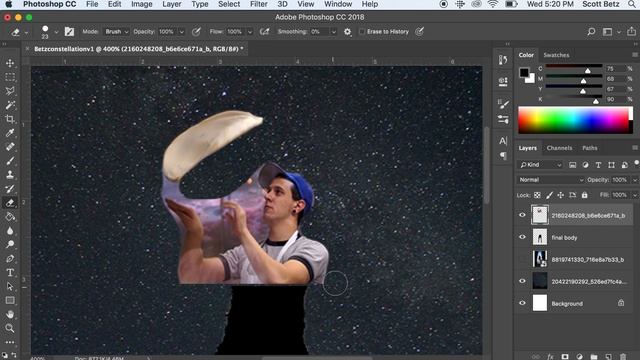This screenshot has height=360, width=640.
Task: Click the final body layer thumbnail
Action: [x=540, y=237]
